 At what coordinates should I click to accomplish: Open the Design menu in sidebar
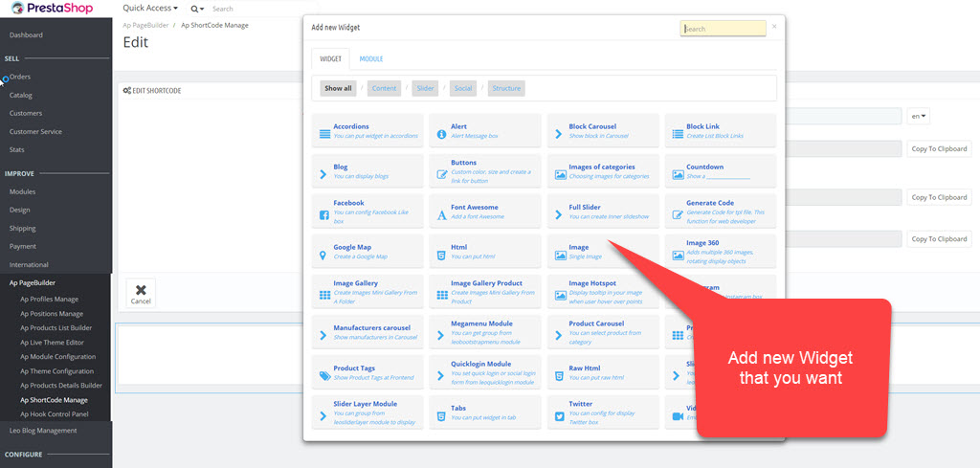point(20,210)
